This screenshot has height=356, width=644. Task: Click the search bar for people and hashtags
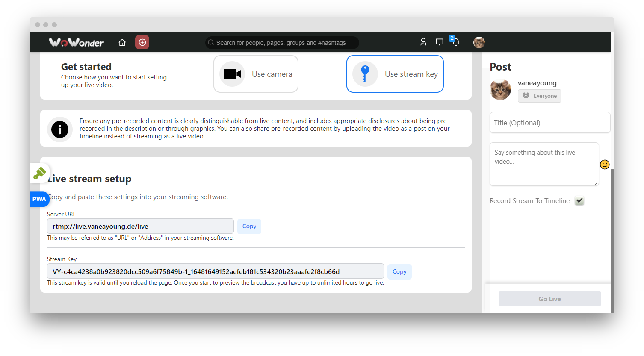tap(282, 42)
